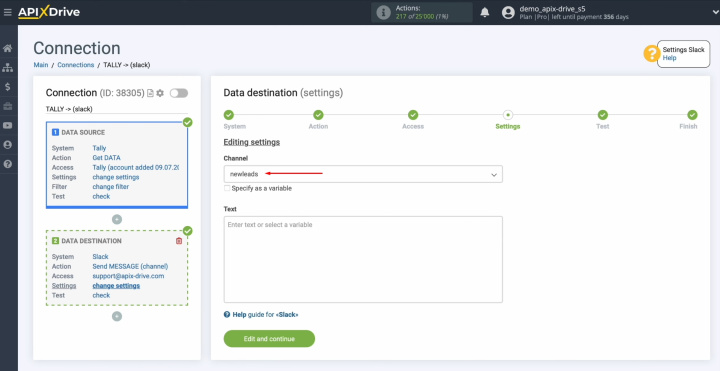
Task: Open the Tally system link
Action: pos(99,148)
